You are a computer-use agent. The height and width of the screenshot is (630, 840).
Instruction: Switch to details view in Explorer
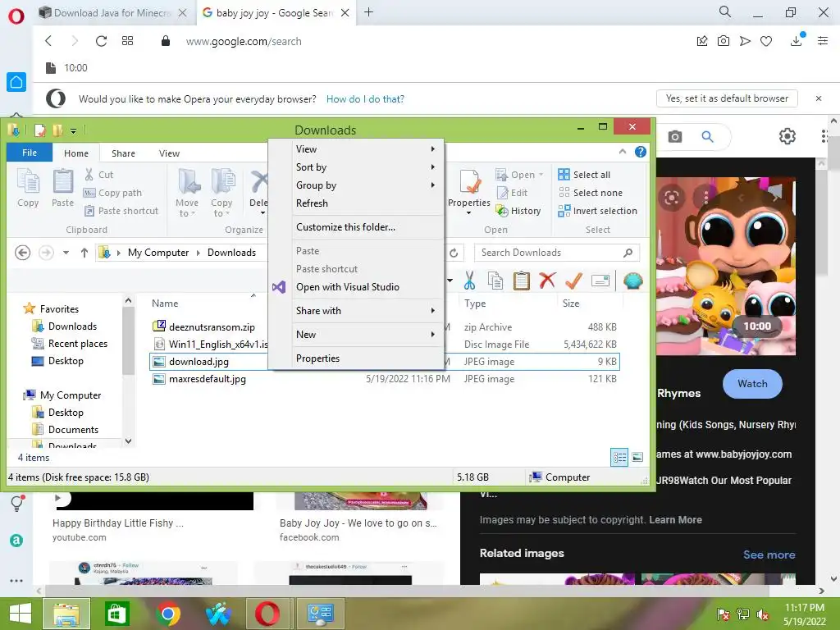(x=619, y=457)
